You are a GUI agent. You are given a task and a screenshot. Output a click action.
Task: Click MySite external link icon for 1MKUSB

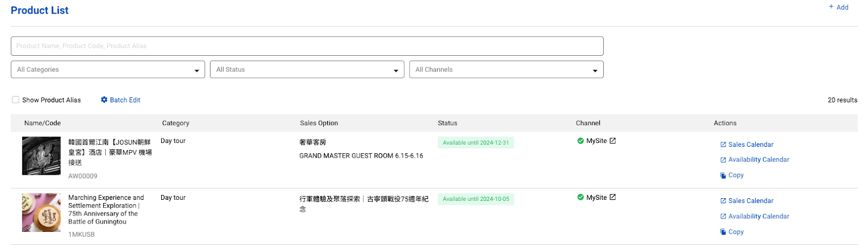612,197
